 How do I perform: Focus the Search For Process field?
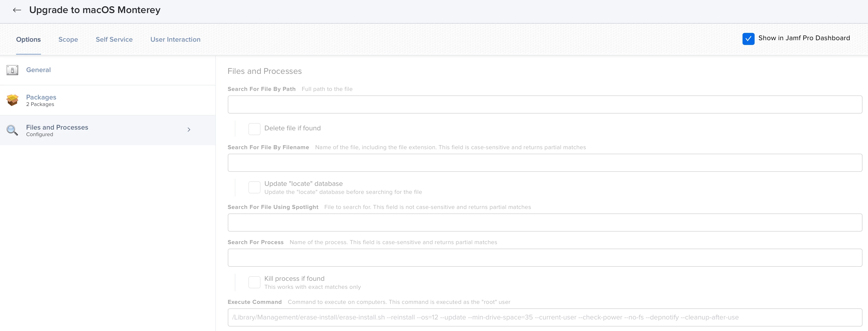point(545,258)
